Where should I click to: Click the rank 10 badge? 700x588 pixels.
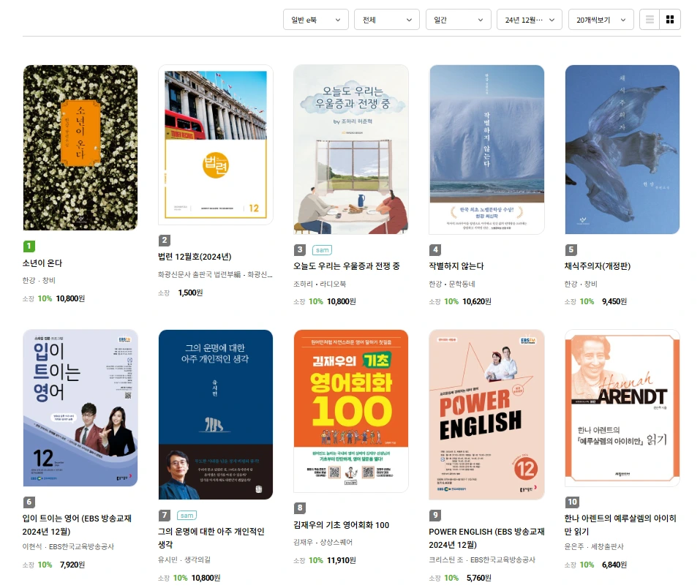point(572,502)
